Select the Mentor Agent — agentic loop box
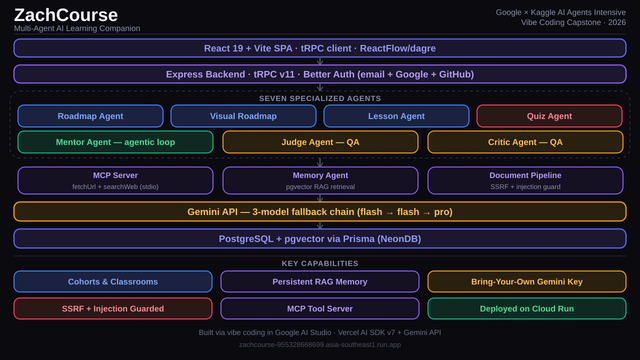 [116, 142]
